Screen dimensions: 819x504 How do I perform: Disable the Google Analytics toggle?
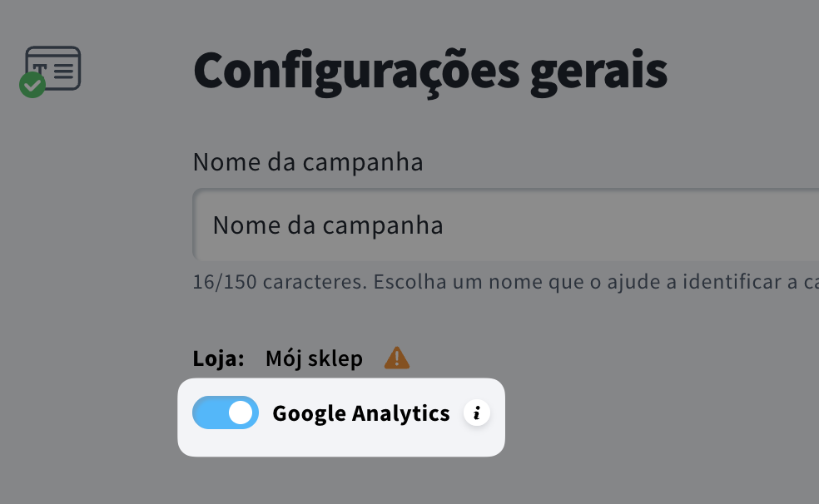[226, 413]
